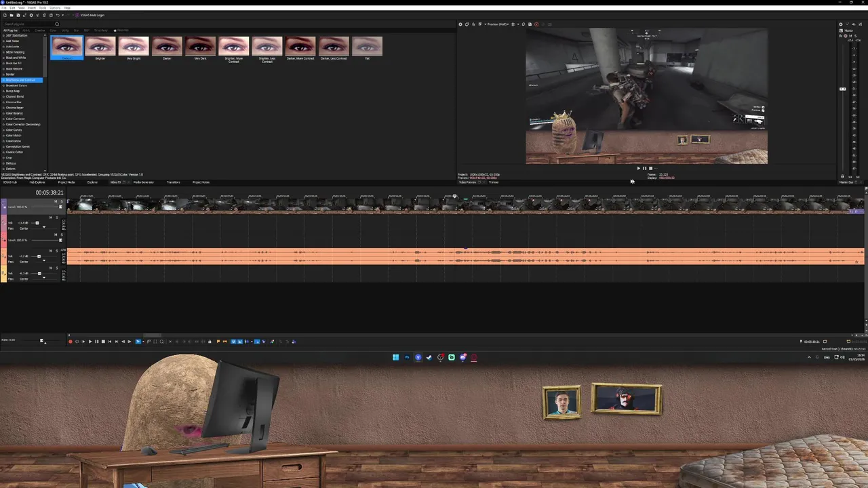This screenshot has height=488, width=868.
Task: Select the Color Curves effect in the plug-in list
Action: 14,130
